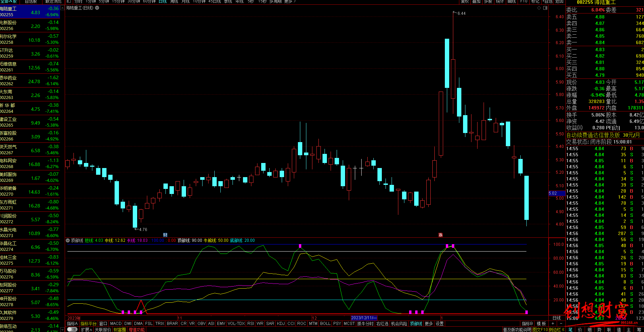Open 增值功能
The width and height of the screenshot is (644, 332).
(x=136, y=330)
